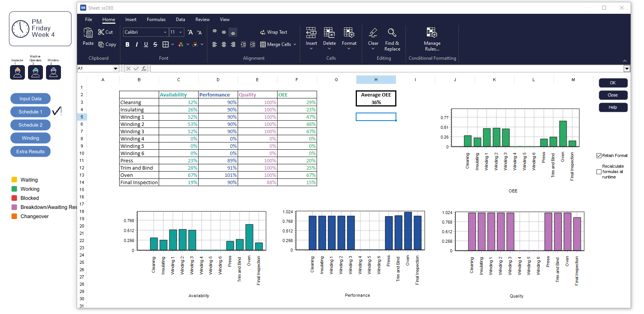Align text right
644x314 pixels.
(233, 44)
